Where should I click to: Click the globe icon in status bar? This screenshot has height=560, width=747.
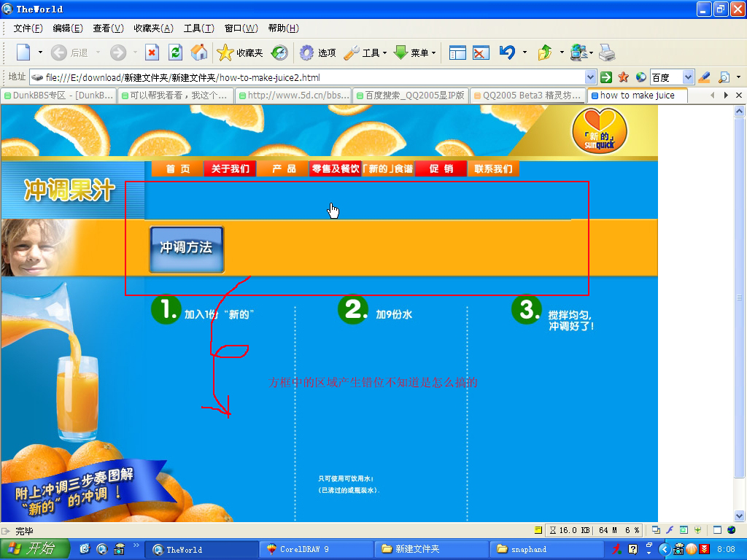click(731, 530)
